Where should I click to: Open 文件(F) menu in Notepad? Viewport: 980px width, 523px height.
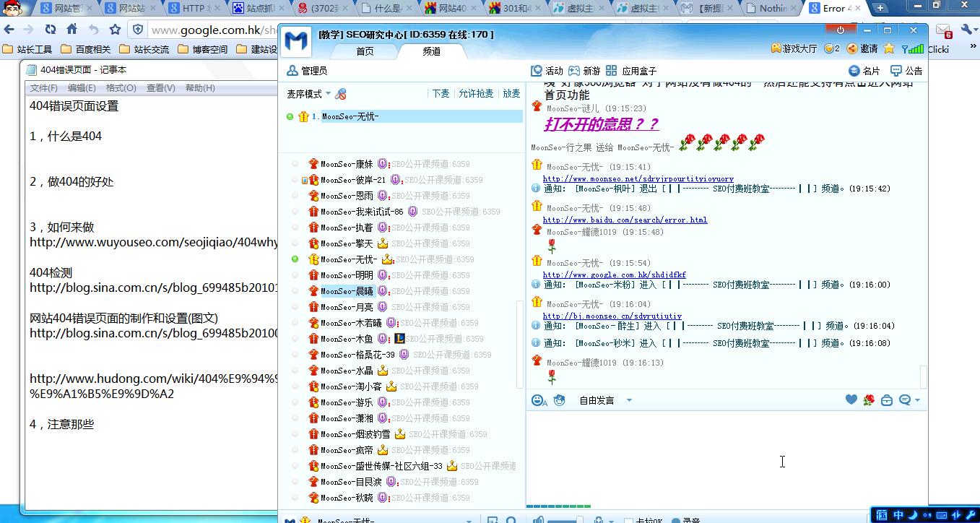(43, 88)
